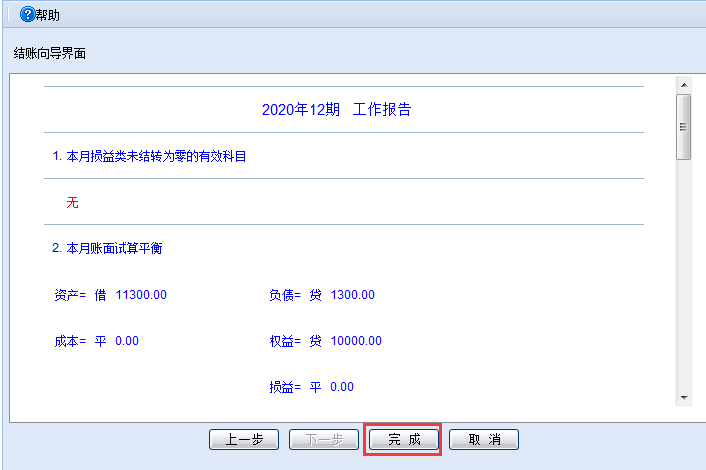Go back with the 上一步 button

[x=244, y=439]
